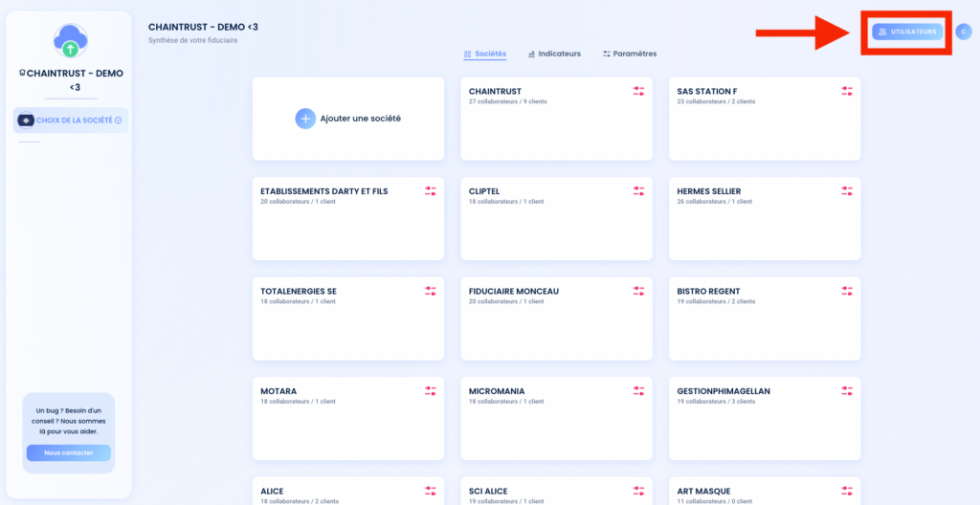Image resolution: width=980 pixels, height=505 pixels.
Task: Click settings icon on ETABLISSEMENTS DARTY ET FILS card
Action: tap(430, 191)
